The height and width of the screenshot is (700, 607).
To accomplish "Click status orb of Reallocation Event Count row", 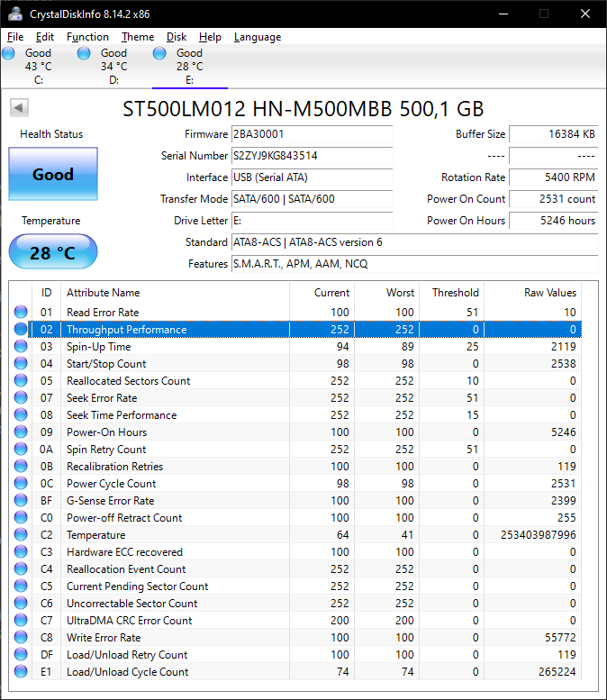I will pyautogui.click(x=21, y=568).
